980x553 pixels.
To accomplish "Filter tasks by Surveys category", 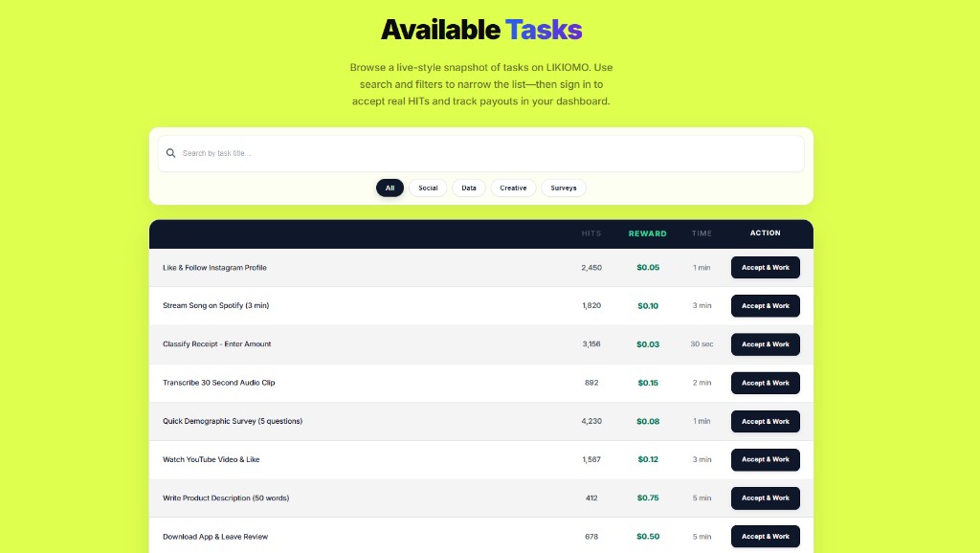I will 564,188.
